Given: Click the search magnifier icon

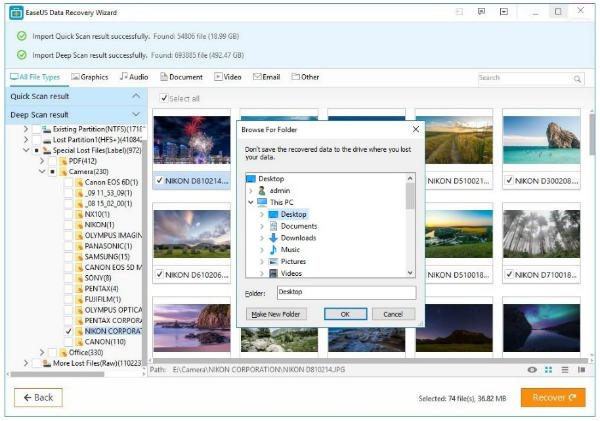Looking at the screenshot, I should tap(577, 79).
